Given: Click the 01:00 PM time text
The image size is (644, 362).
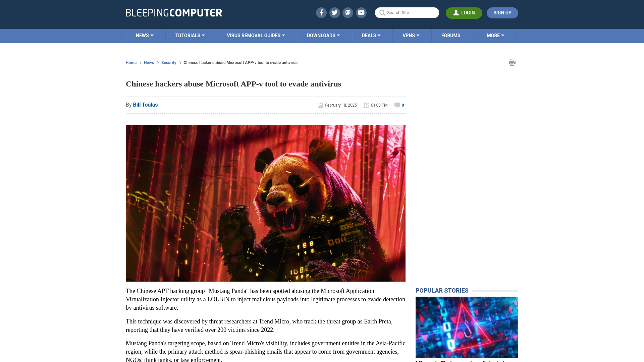Looking at the screenshot, I should [x=379, y=105].
